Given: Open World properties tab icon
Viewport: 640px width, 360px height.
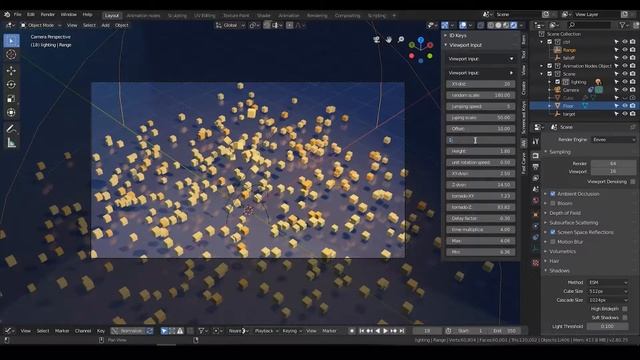Looking at the screenshot, I should point(536,201).
